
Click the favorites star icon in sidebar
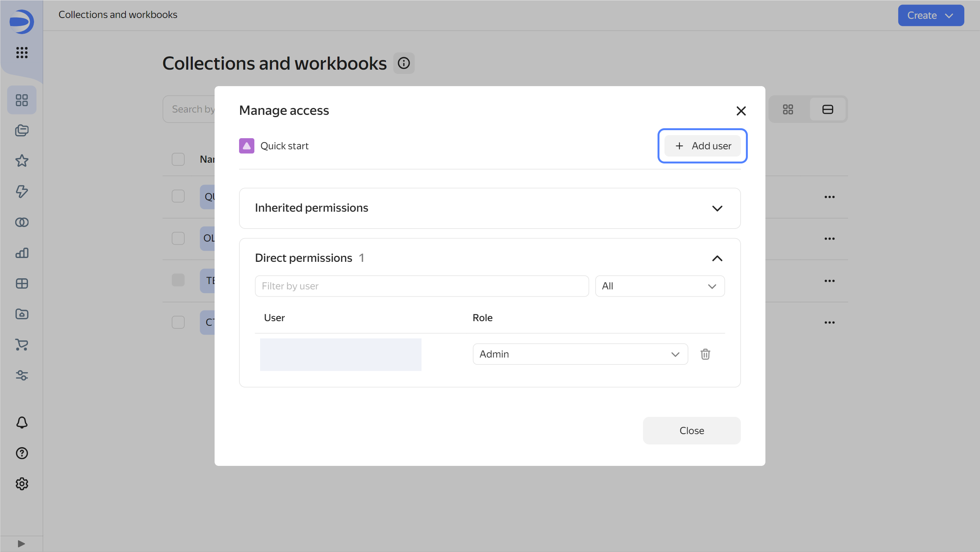(x=22, y=161)
